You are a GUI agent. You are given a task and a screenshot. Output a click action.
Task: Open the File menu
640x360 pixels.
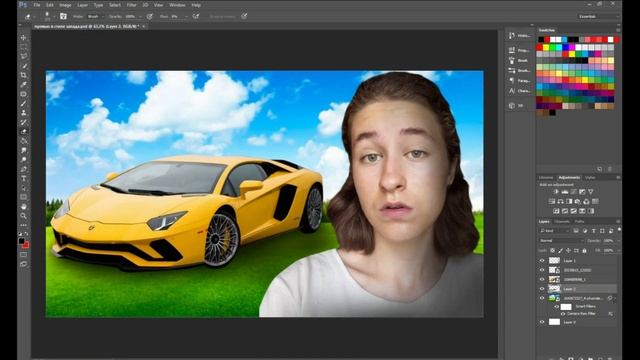(x=37, y=5)
